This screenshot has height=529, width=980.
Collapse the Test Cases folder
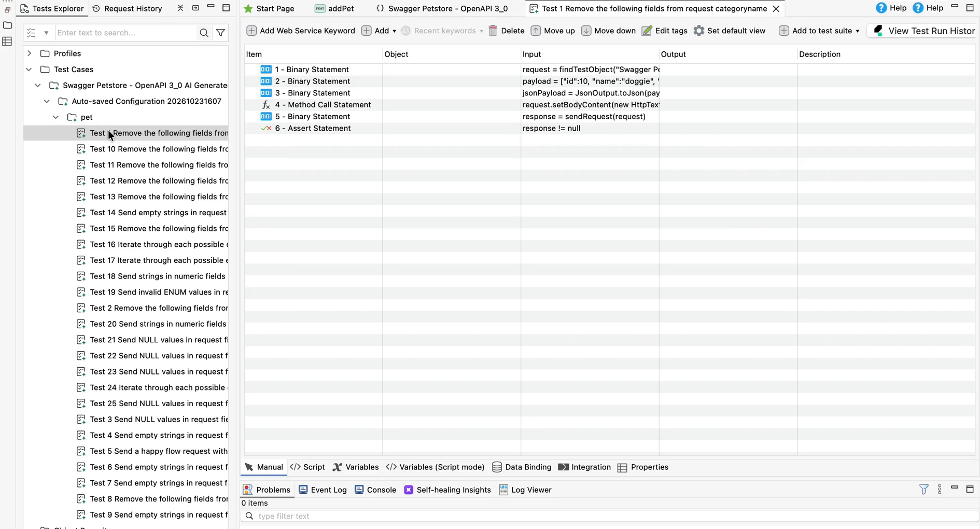(x=29, y=69)
